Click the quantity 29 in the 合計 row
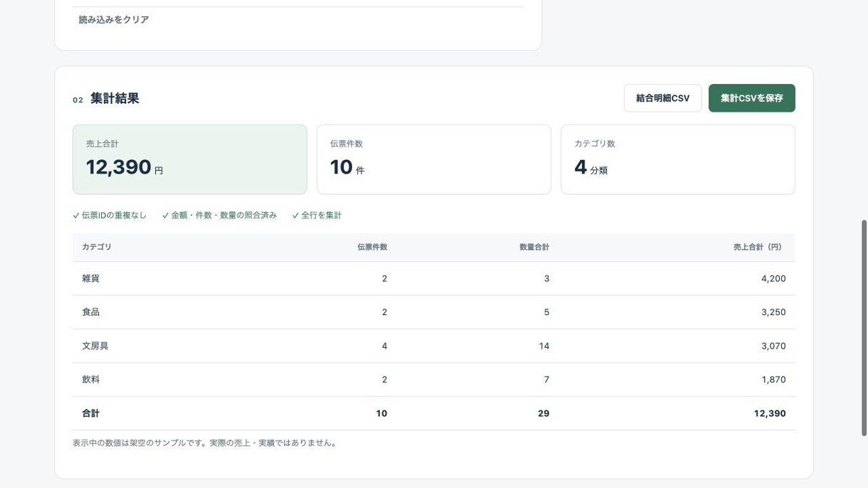 (x=544, y=413)
